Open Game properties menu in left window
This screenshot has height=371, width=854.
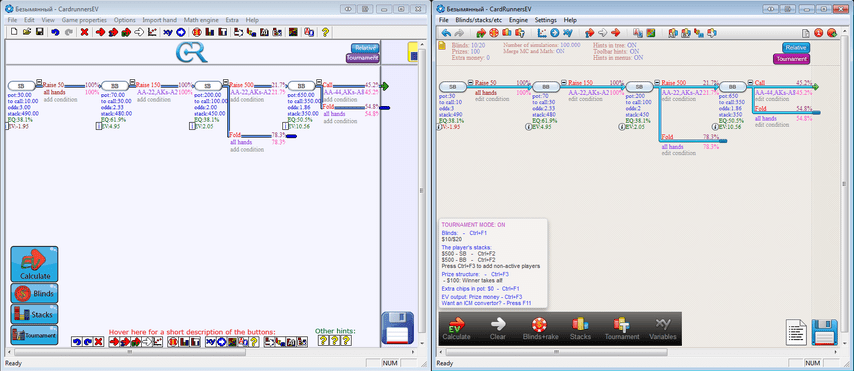pyautogui.click(x=84, y=20)
